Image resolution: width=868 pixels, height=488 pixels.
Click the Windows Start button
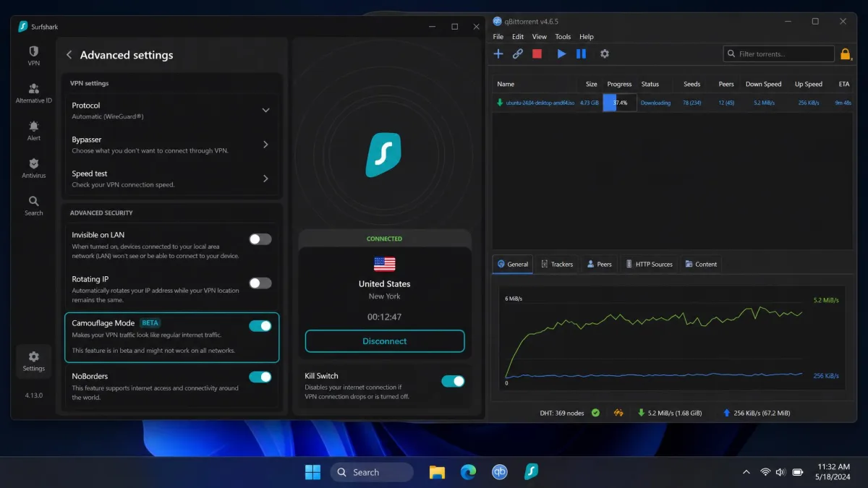coord(312,472)
